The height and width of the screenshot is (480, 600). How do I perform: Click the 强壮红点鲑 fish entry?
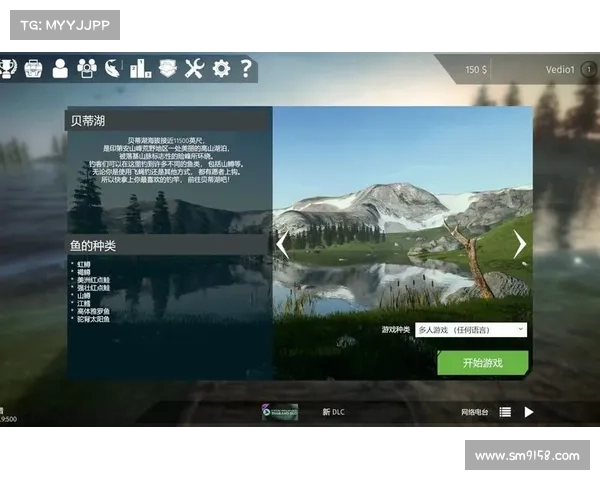(93, 288)
